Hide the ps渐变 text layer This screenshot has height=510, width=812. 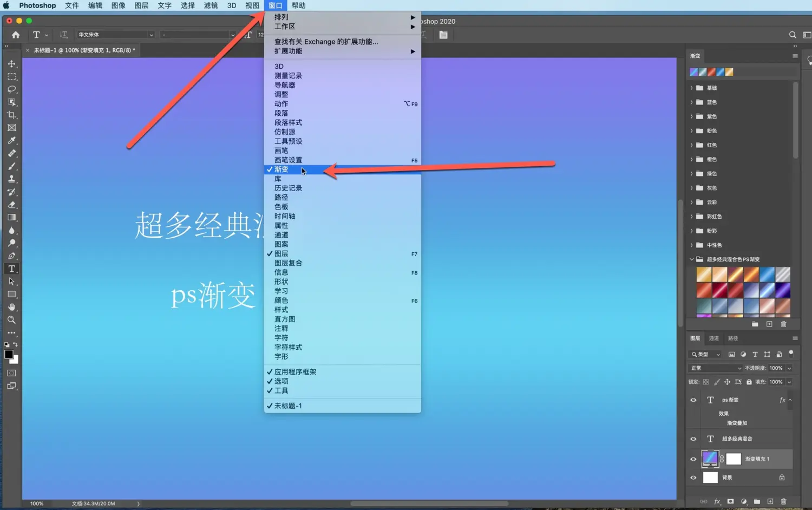coord(693,400)
